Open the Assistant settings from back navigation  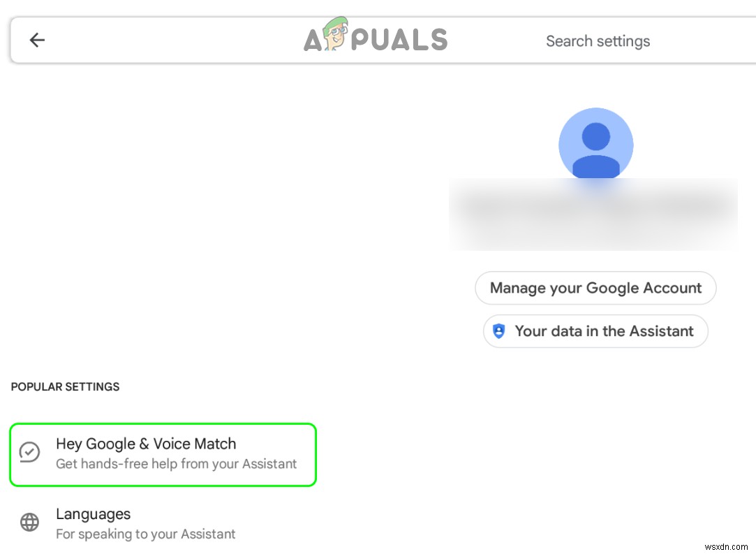pos(36,40)
